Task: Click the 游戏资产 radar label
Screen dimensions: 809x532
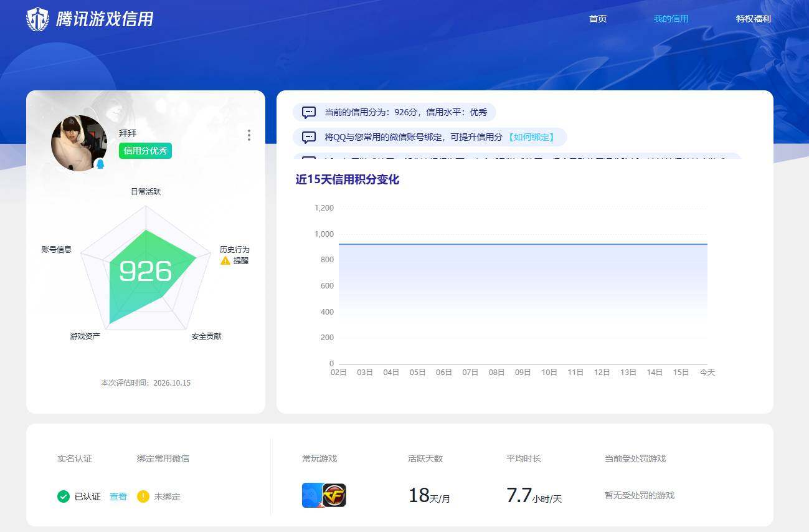Action: point(85,336)
